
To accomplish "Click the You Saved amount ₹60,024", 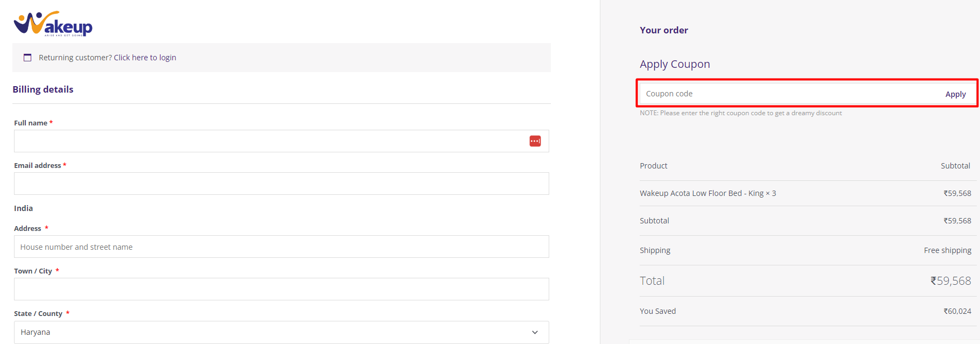I will click(957, 311).
